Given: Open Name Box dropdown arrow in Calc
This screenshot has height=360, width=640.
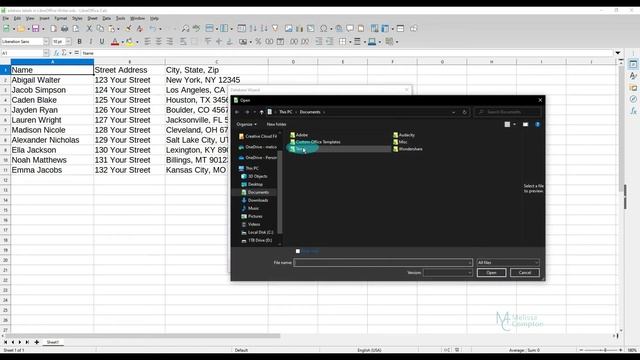Looking at the screenshot, I should [46, 53].
